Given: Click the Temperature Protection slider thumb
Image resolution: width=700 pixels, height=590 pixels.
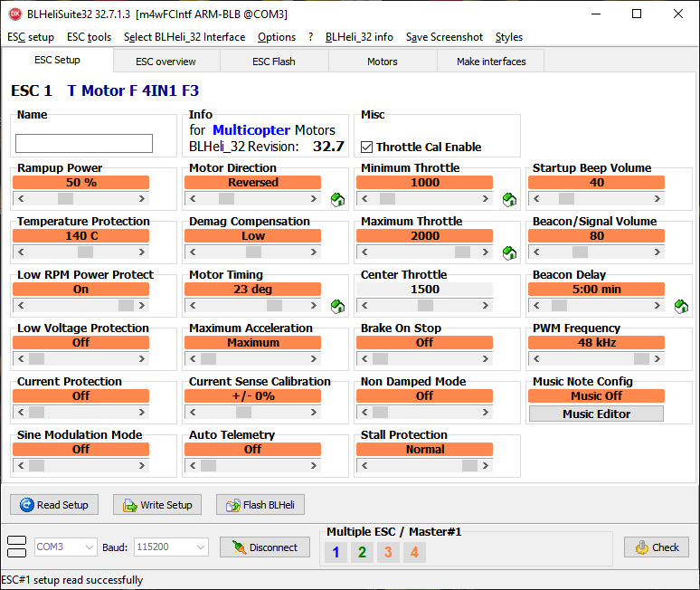Looking at the screenshot, I should point(85,252).
